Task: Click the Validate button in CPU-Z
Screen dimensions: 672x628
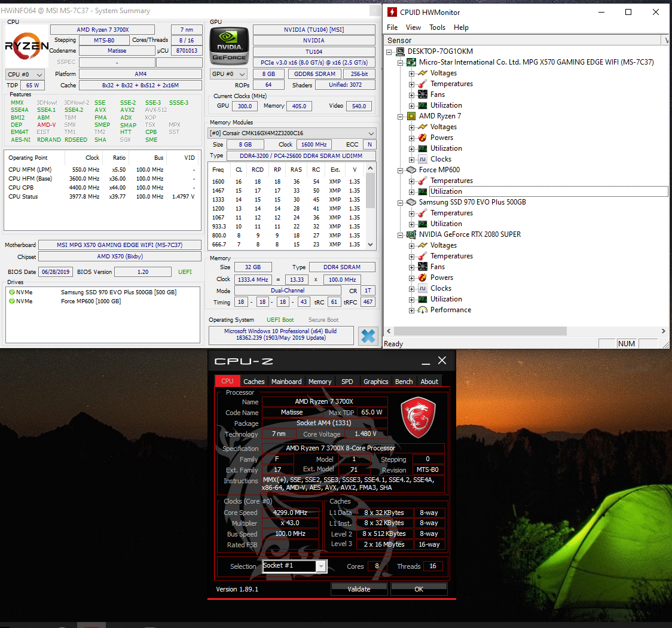Action: (x=359, y=589)
